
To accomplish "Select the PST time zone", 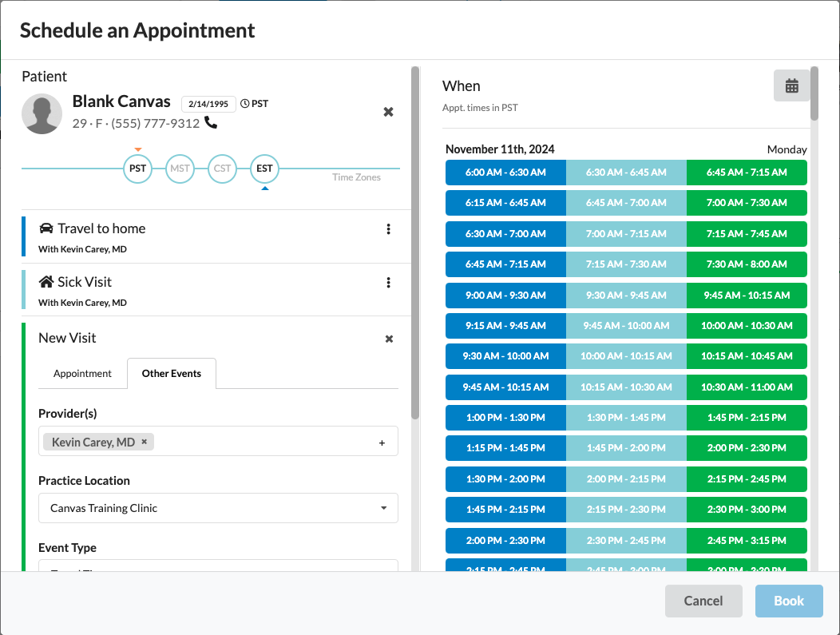I will (138, 169).
